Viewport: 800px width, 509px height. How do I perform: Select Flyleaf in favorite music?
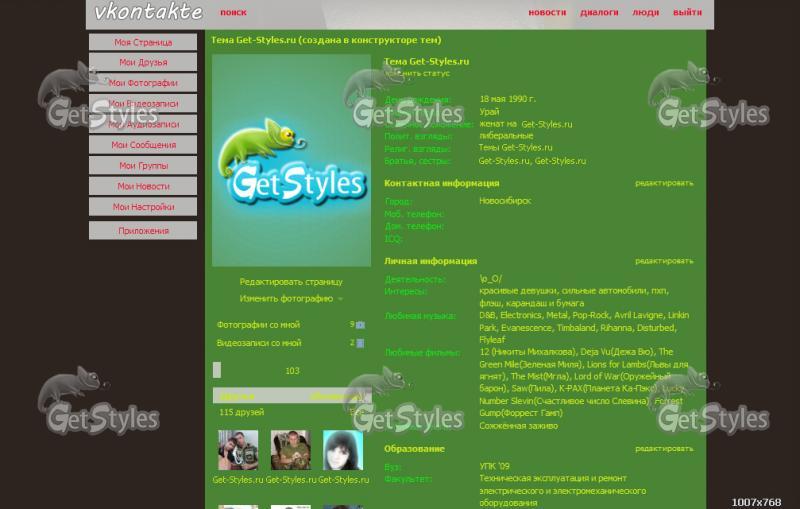492,340
